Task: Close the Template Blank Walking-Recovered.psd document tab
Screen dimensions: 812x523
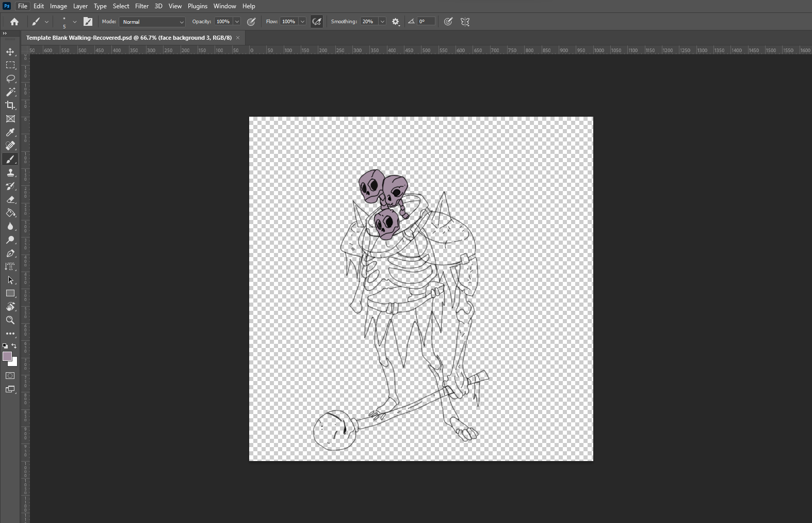Action: (238, 38)
